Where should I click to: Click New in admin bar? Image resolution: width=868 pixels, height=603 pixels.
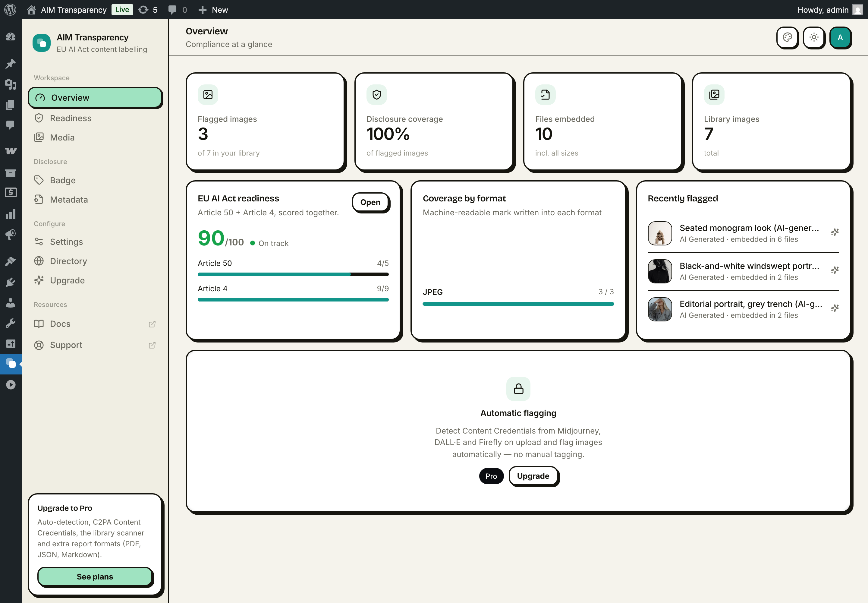tap(213, 10)
